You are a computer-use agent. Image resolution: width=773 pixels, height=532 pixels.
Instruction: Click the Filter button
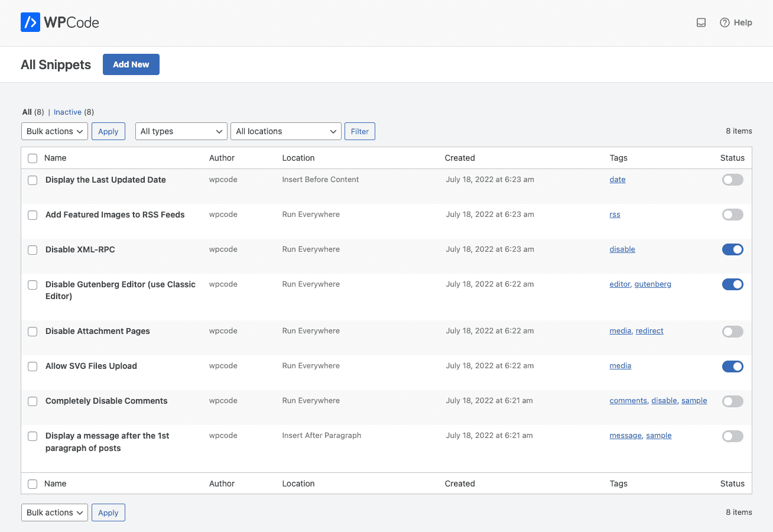(359, 131)
